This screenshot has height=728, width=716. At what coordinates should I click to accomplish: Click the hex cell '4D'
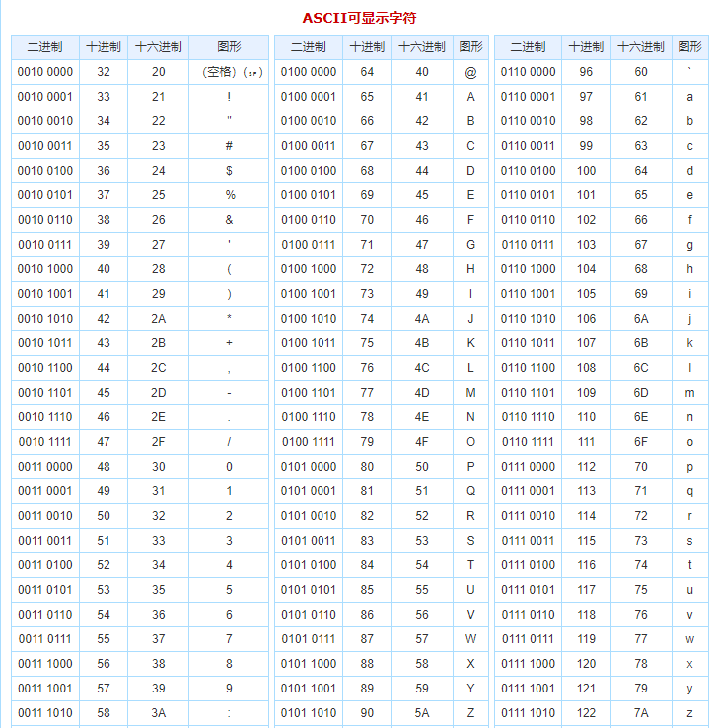click(x=422, y=393)
